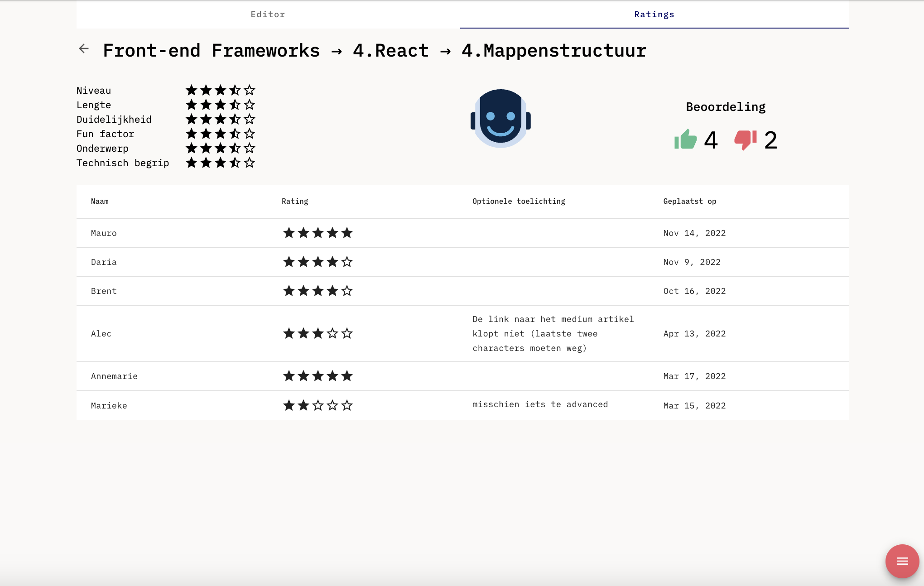Click the Duidelijkheid label
The height and width of the screenshot is (586, 924).
click(114, 120)
